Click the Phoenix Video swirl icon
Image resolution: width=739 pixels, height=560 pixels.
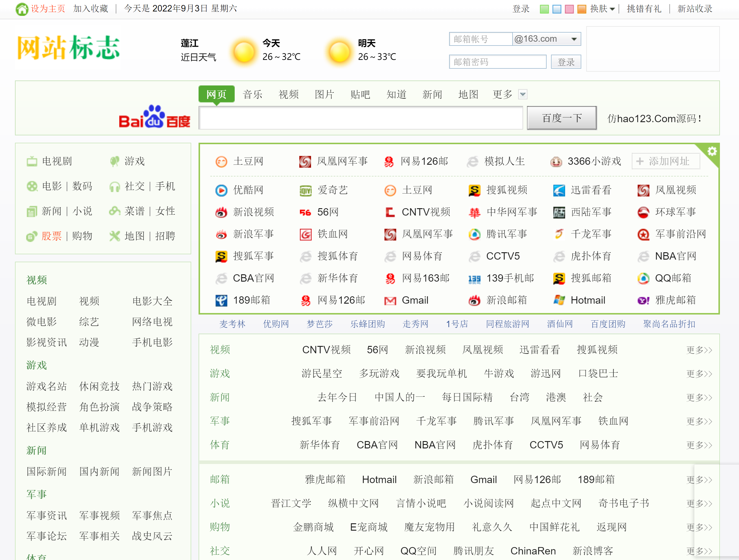tap(644, 190)
